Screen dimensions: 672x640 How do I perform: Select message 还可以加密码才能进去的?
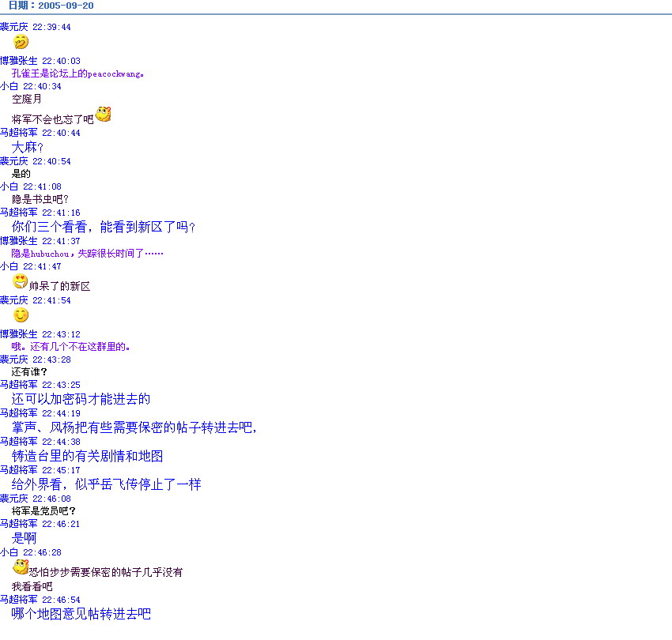[x=81, y=399]
